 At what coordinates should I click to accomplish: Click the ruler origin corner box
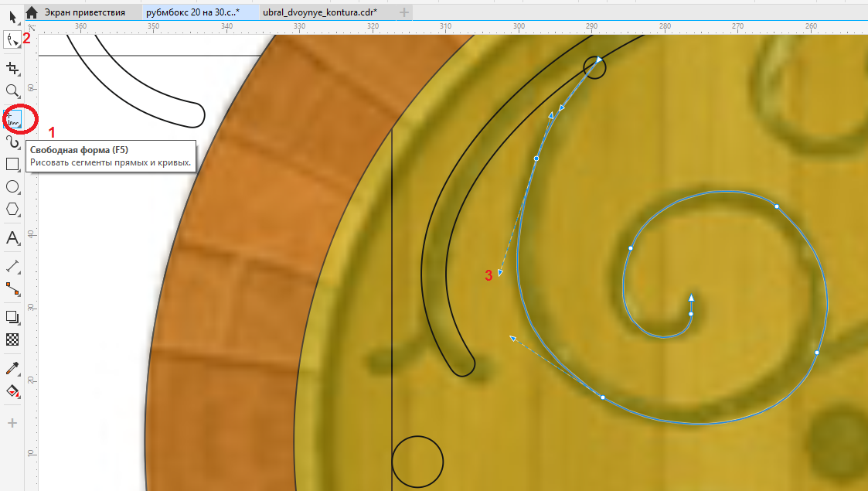[x=32, y=26]
